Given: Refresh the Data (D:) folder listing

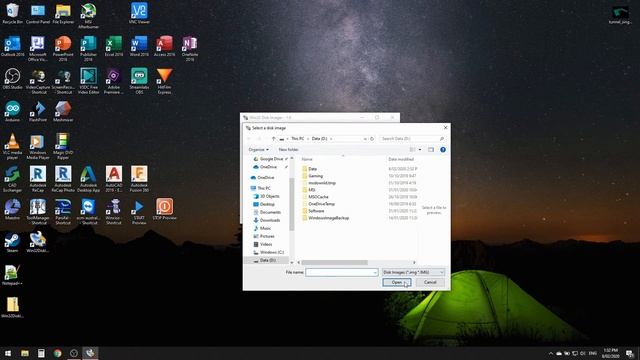Looking at the screenshot, I should coord(372,139).
